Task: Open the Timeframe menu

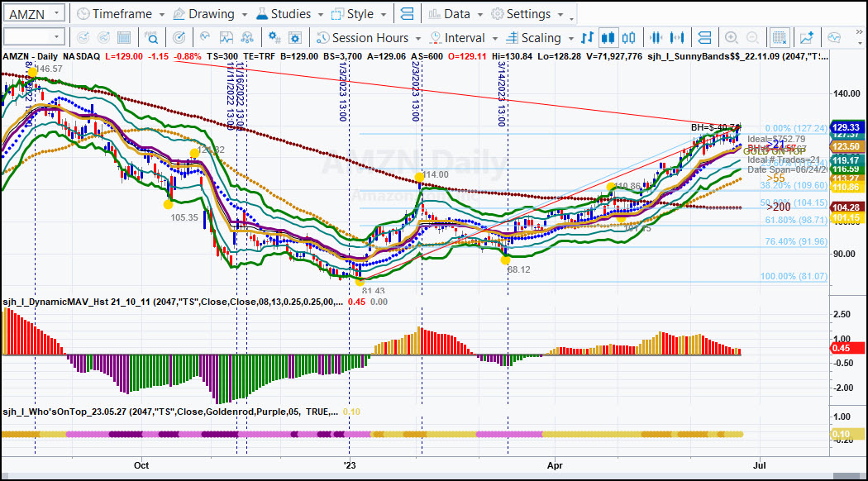Action: [x=114, y=14]
